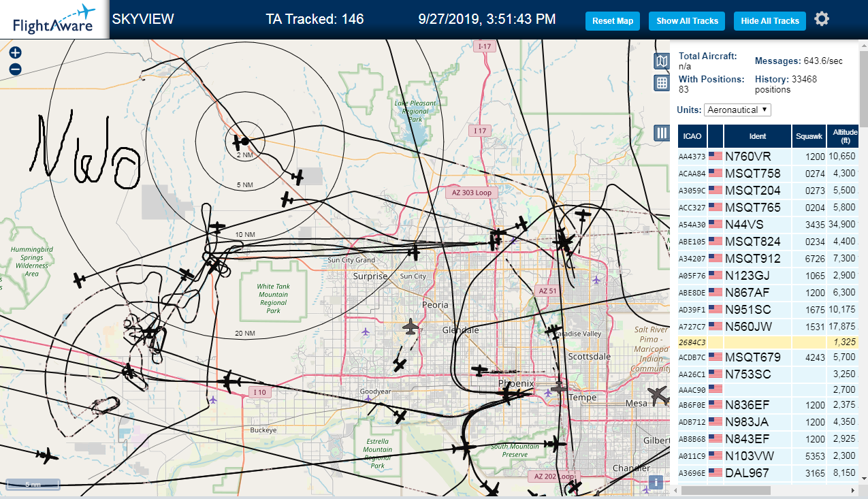Select the N560JW aircraft row

(768, 326)
